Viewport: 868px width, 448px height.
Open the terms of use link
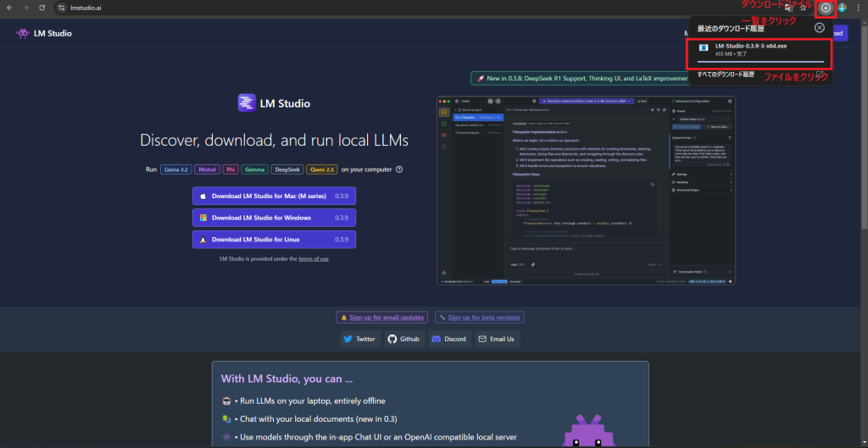click(x=313, y=259)
